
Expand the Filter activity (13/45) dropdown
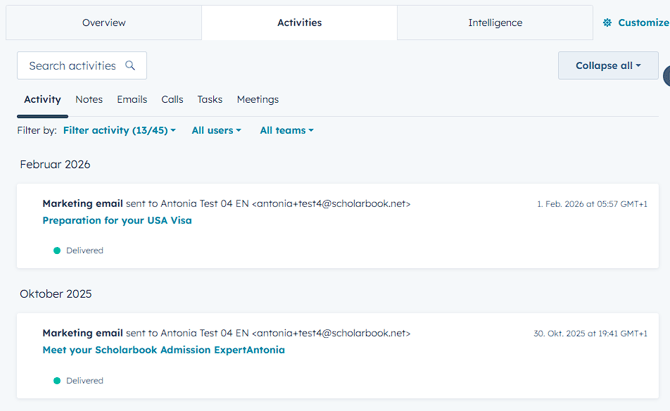tap(119, 130)
